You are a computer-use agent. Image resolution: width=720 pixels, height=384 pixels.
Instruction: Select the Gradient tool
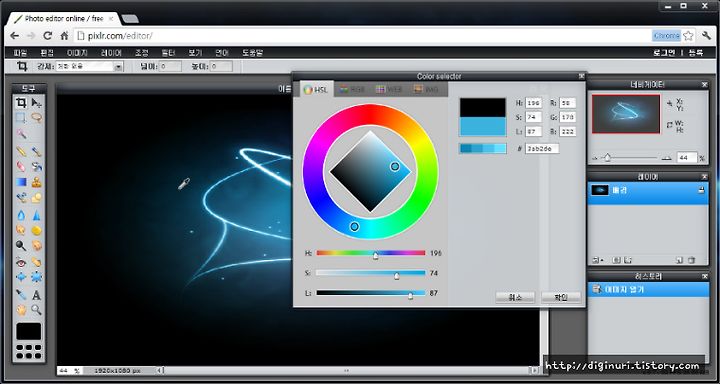click(x=21, y=182)
